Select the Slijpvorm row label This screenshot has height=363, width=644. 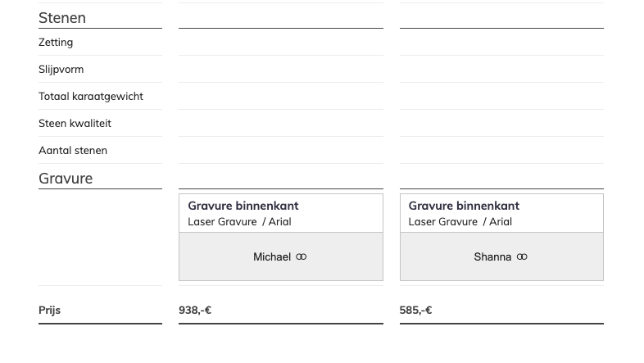61,70
